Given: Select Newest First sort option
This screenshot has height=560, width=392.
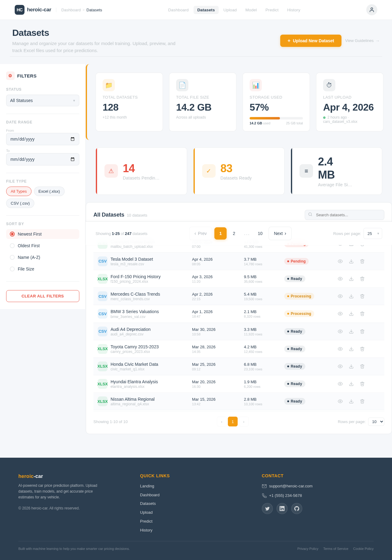Looking at the screenshot, I should tap(43, 234).
